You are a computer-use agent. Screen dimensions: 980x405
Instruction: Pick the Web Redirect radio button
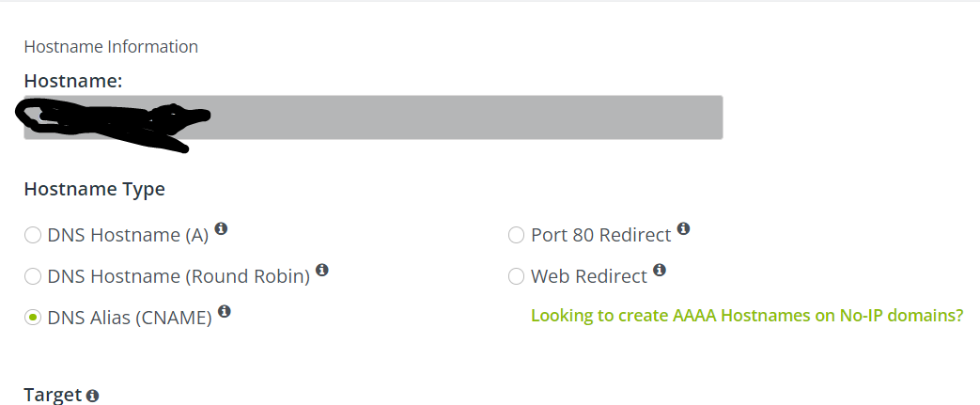[516, 276]
